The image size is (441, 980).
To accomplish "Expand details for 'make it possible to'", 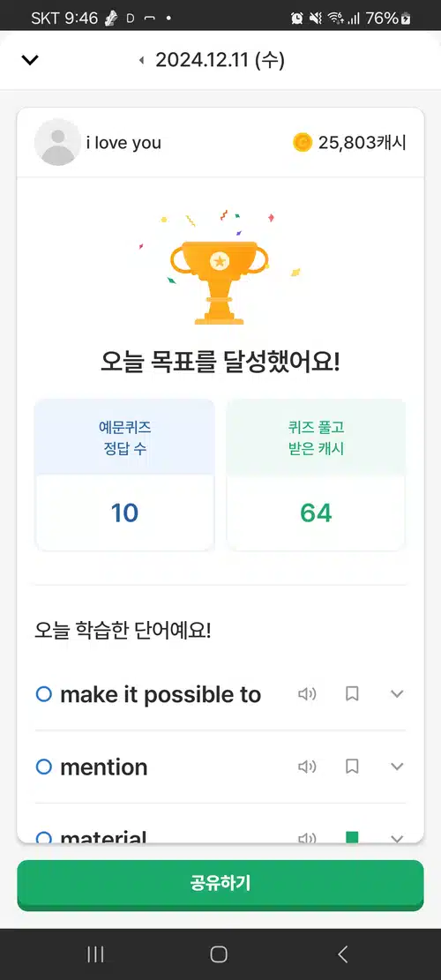I will 397,693.
